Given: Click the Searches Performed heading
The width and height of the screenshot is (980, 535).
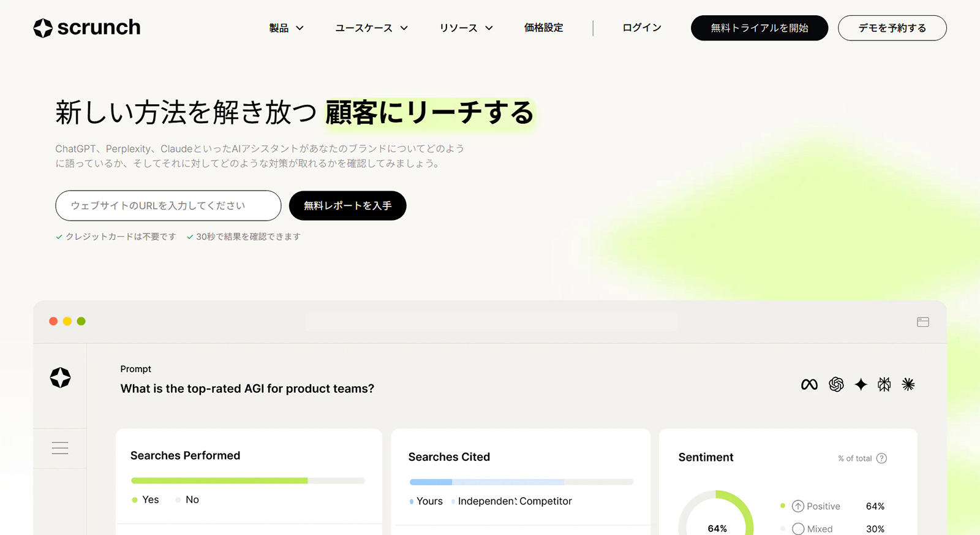Looking at the screenshot, I should tap(185, 455).
